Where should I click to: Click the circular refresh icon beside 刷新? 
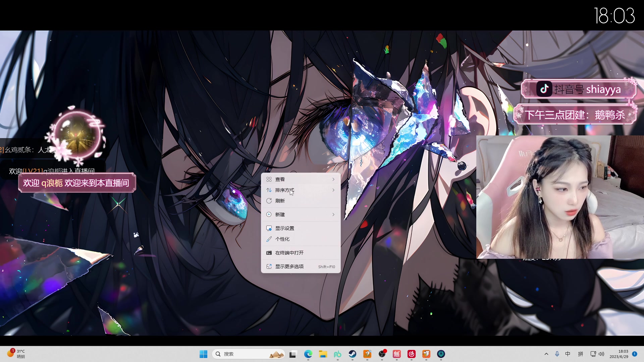click(x=269, y=201)
